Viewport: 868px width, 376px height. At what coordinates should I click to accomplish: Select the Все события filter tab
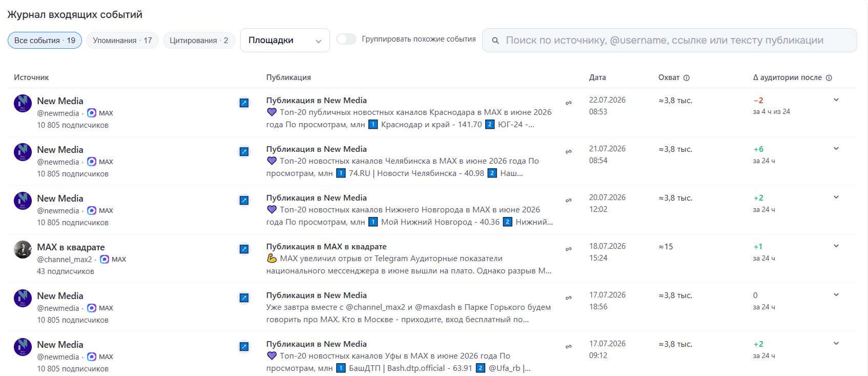point(45,41)
